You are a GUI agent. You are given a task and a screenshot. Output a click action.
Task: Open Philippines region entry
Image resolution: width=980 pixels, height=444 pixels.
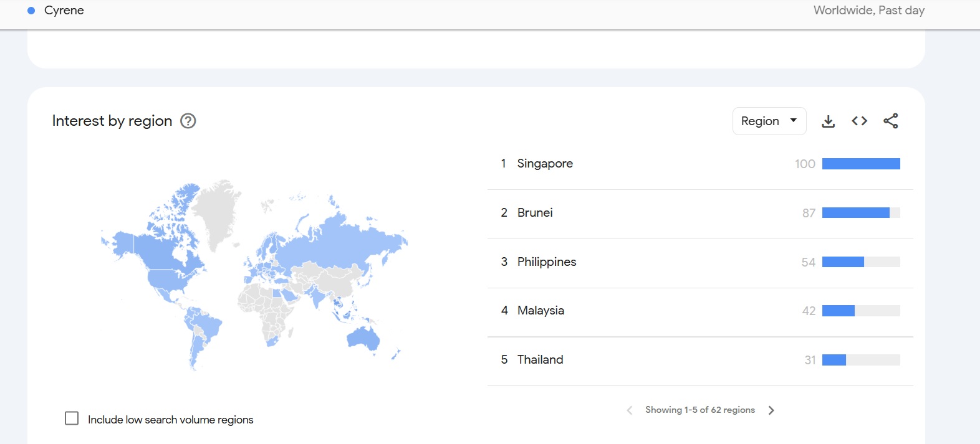click(x=547, y=262)
